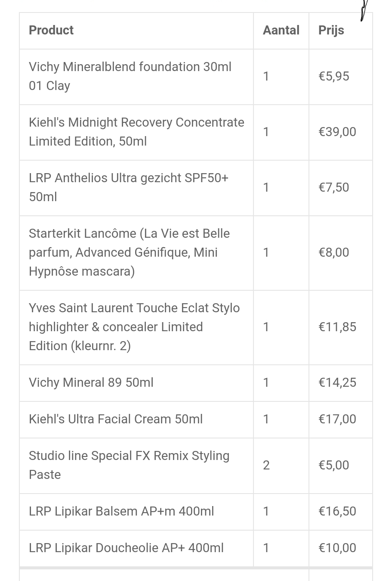Open Studio line Special FX Remix Paste
Viewport: 392px width, 581px height.
pyautogui.click(x=129, y=465)
